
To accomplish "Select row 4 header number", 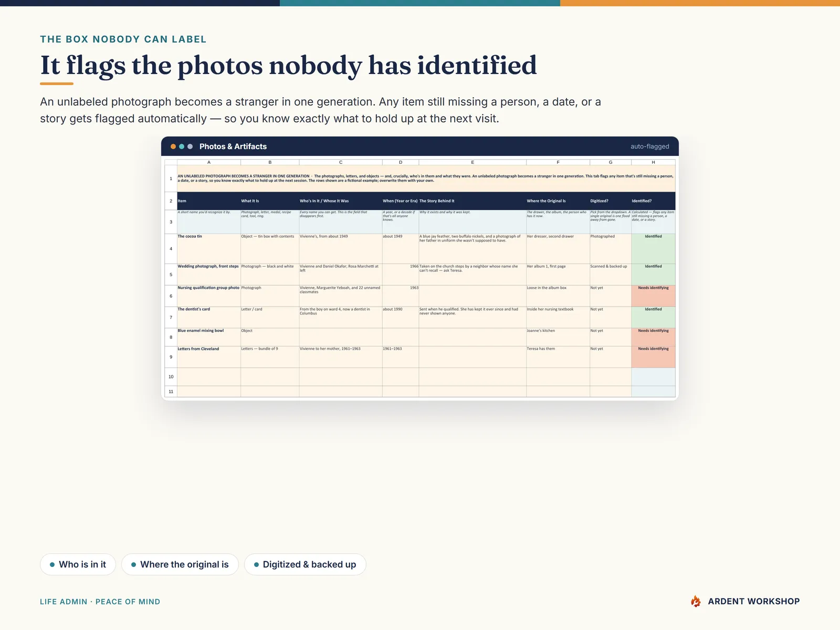I will click(x=171, y=248).
